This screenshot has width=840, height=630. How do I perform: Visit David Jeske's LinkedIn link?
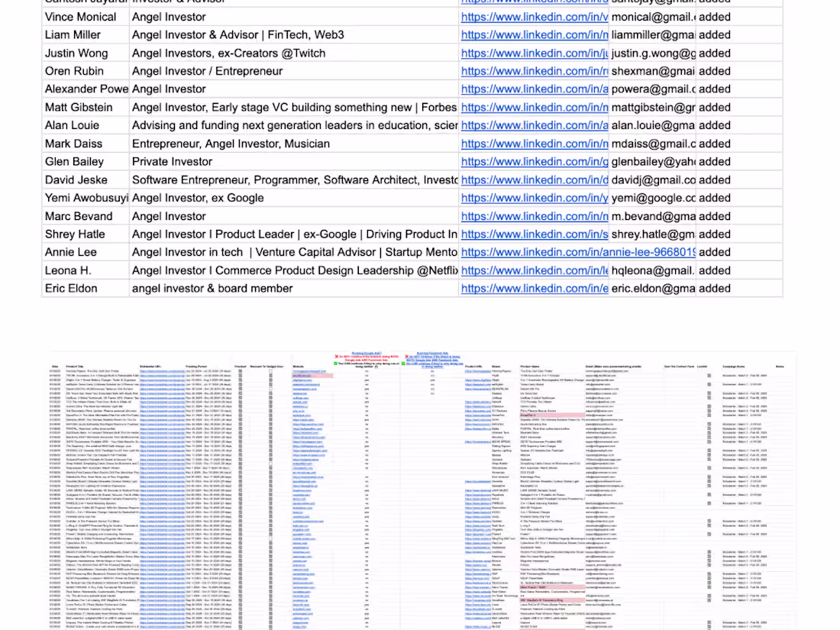coord(534,180)
